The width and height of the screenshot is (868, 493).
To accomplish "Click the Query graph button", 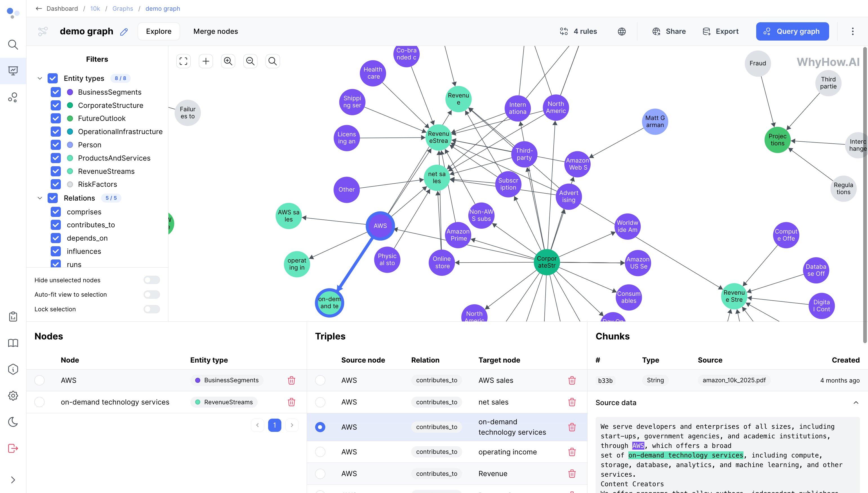I will click(792, 32).
